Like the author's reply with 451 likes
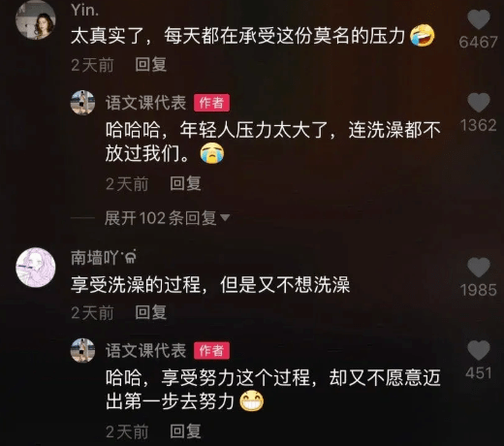This screenshot has height=446, width=504. tap(479, 350)
